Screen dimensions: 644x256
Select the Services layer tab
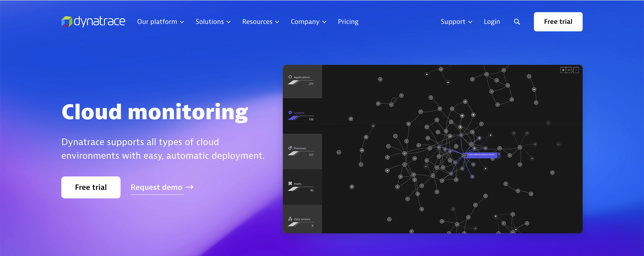click(302, 116)
